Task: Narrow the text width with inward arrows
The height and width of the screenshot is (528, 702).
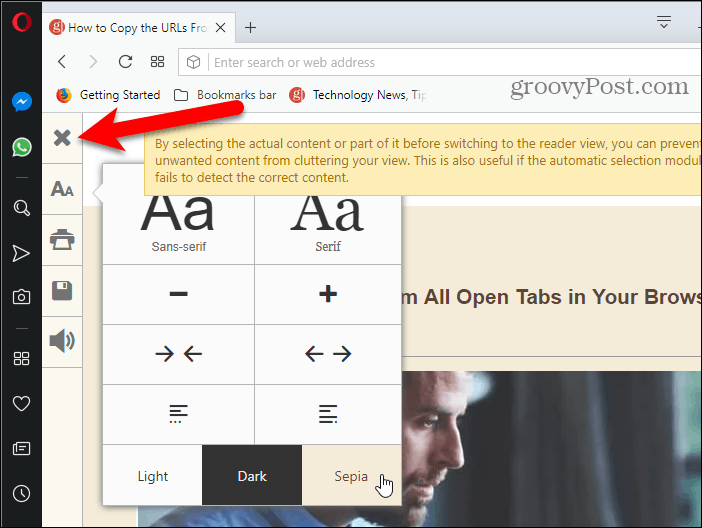Action: pyautogui.click(x=179, y=354)
